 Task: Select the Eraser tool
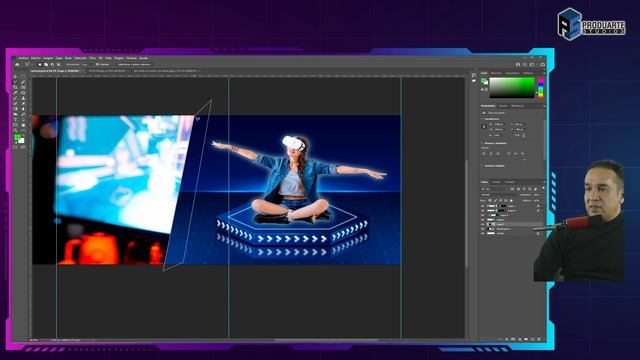coord(23,103)
